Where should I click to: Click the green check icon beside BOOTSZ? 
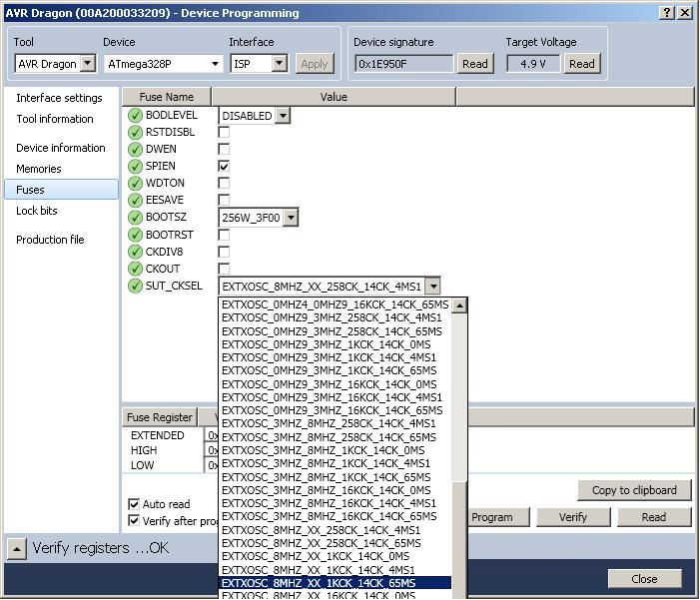coord(135,218)
